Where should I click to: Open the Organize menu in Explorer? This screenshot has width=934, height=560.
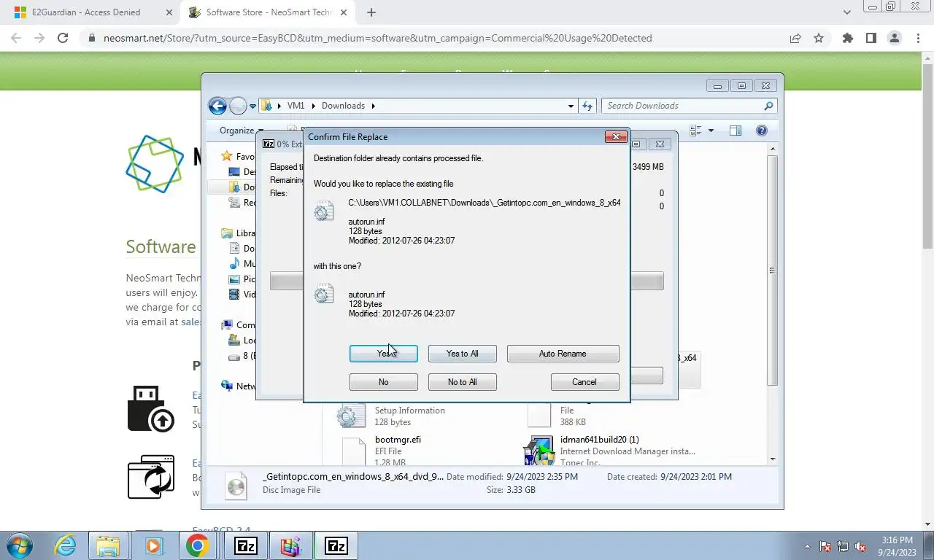[242, 131]
